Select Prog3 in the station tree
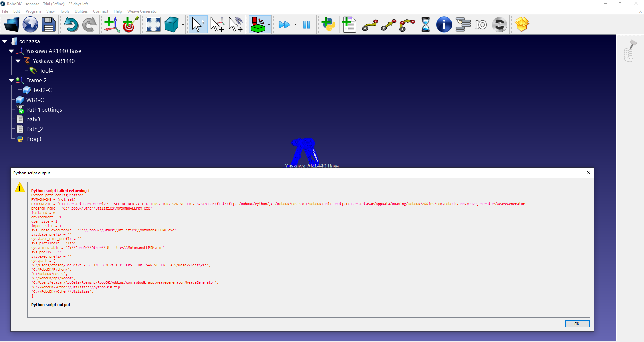Viewport: 644px width, 342px height. pos(34,139)
